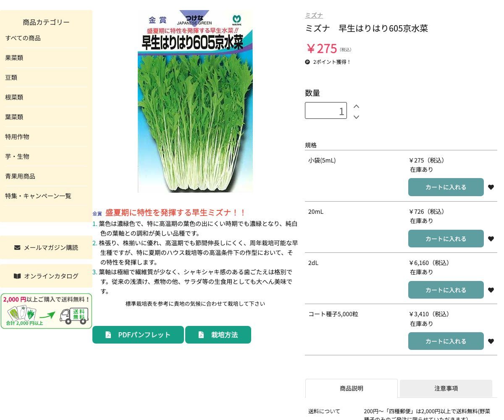Click the heart icon beside コート種子5,000粒 cart button
504x420 pixels.
(x=491, y=341)
